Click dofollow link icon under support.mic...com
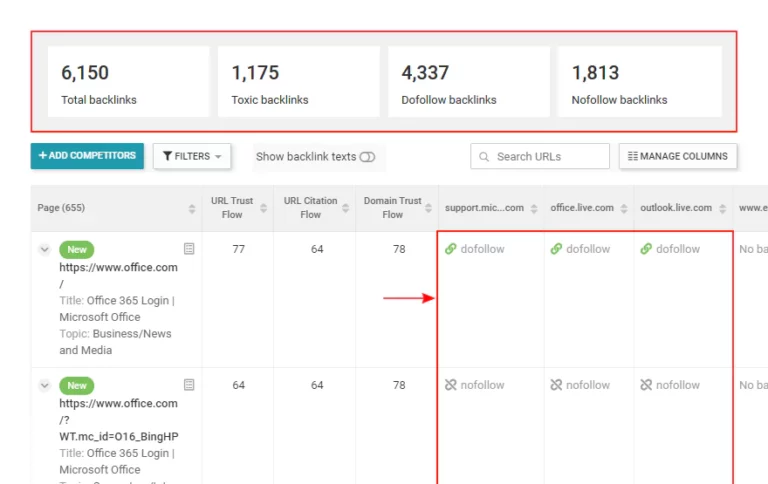The width and height of the screenshot is (768, 484). coord(451,249)
